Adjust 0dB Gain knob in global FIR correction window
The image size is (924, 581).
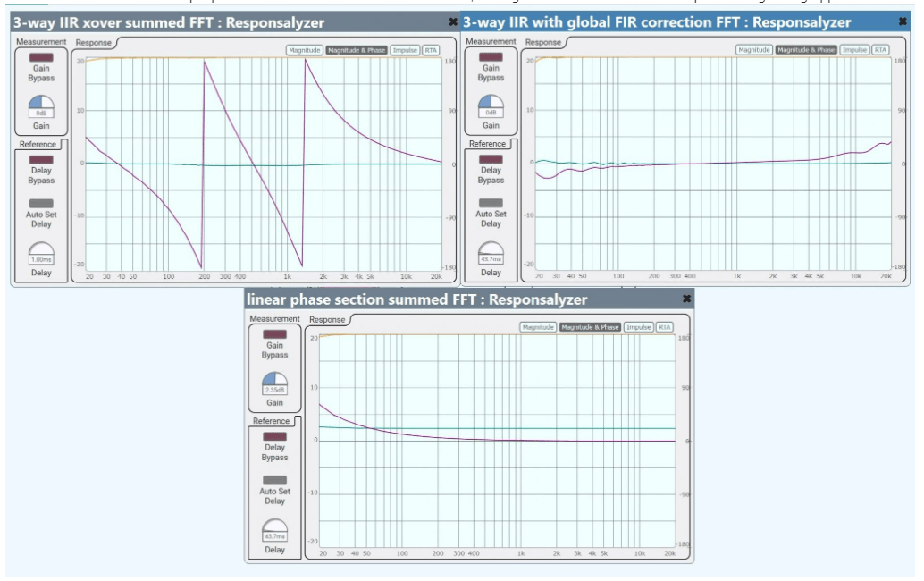pos(491,106)
